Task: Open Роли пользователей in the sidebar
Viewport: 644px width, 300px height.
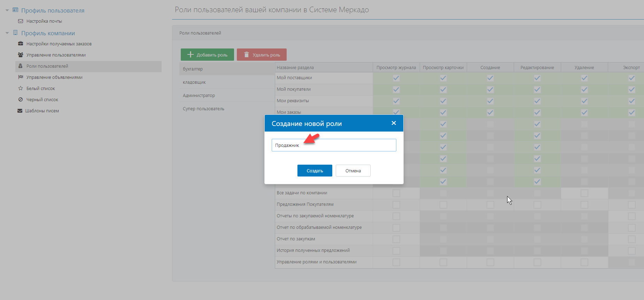Action: (47, 66)
